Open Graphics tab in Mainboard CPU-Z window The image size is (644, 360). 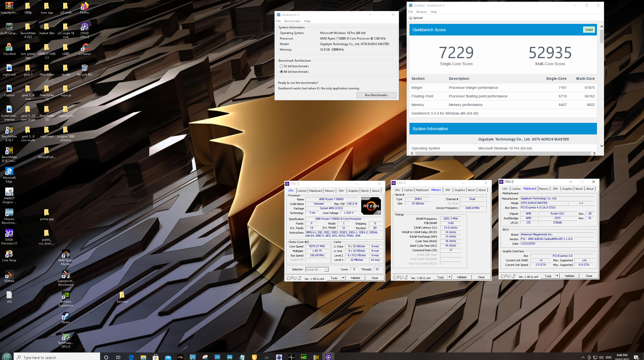click(567, 189)
